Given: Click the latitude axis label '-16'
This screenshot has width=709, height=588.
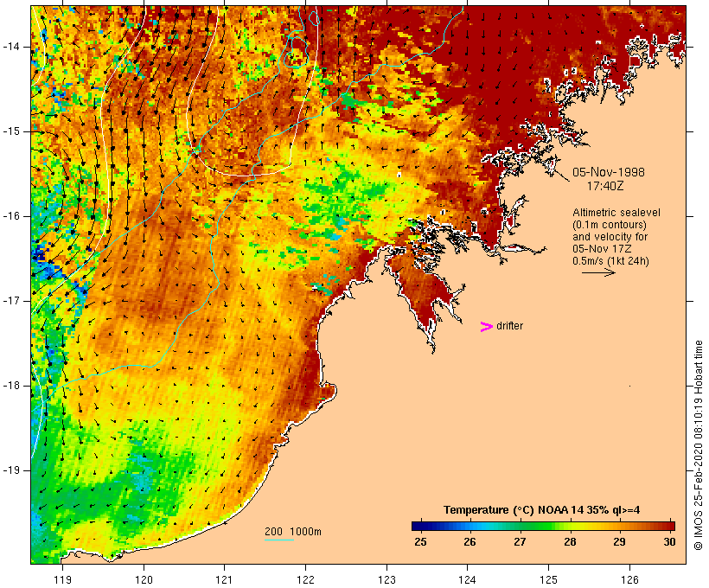Looking at the screenshot, I should (x=11, y=216).
